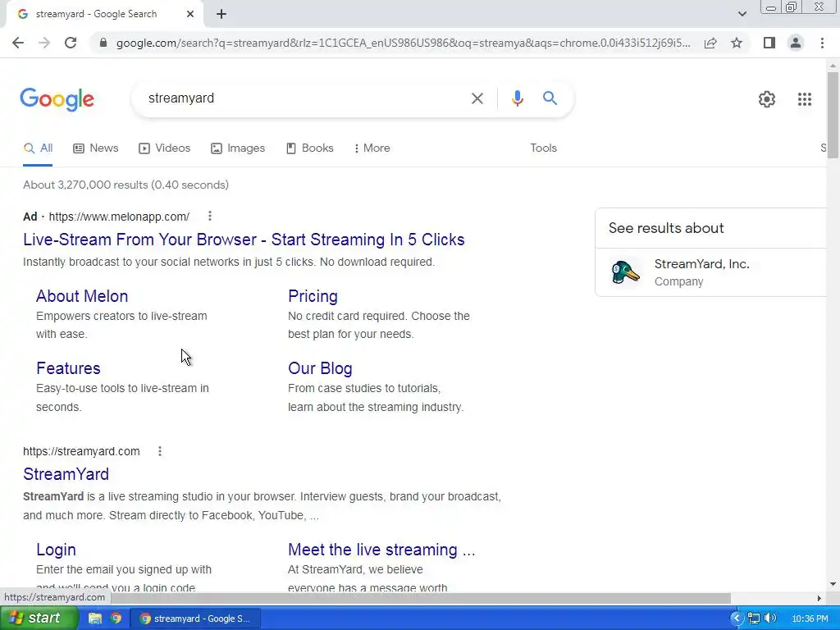Open Google settings gear
This screenshot has width=840, height=630.
point(767,99)
